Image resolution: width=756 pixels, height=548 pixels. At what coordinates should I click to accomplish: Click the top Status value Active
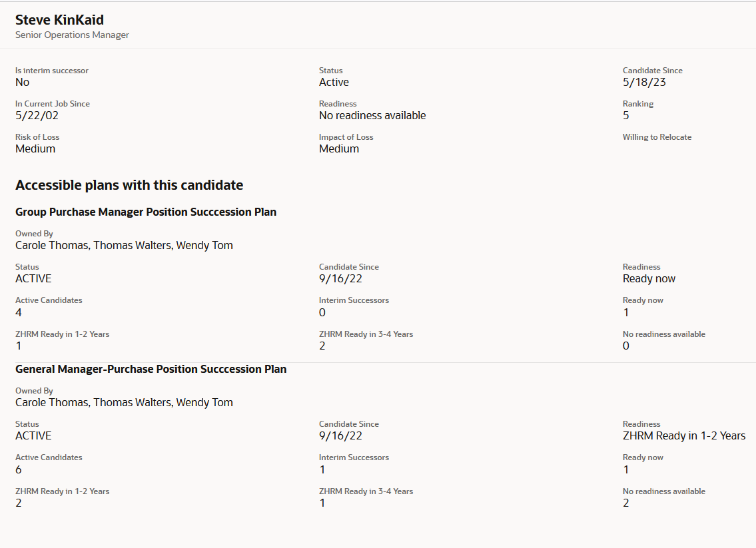coord(334,82)
